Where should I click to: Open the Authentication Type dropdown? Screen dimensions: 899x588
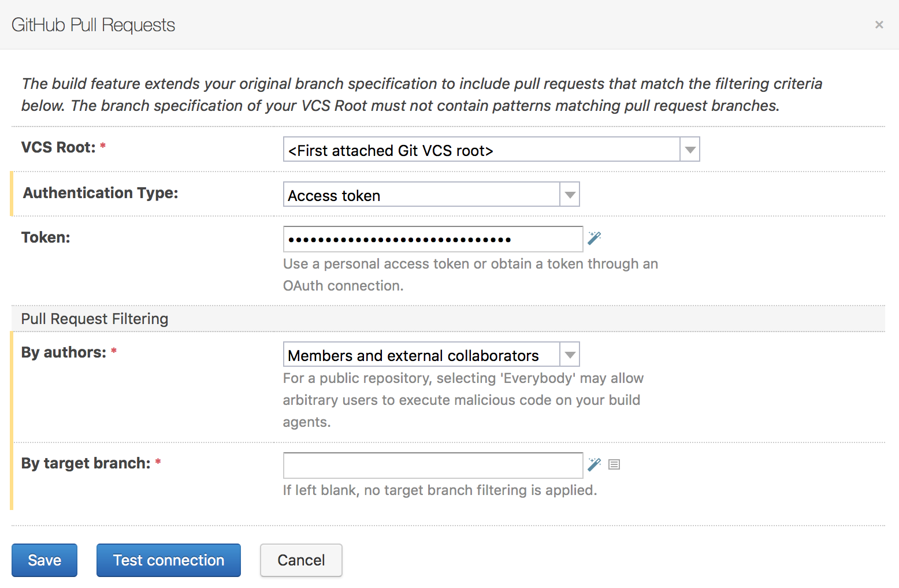431,194
